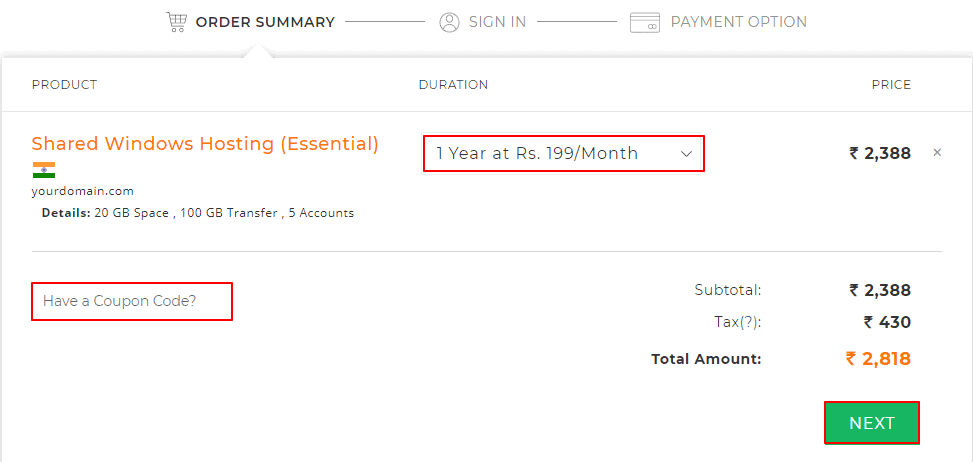Expand the 1 Year at Rs. 199/Month dropdown

pos(564,154)
